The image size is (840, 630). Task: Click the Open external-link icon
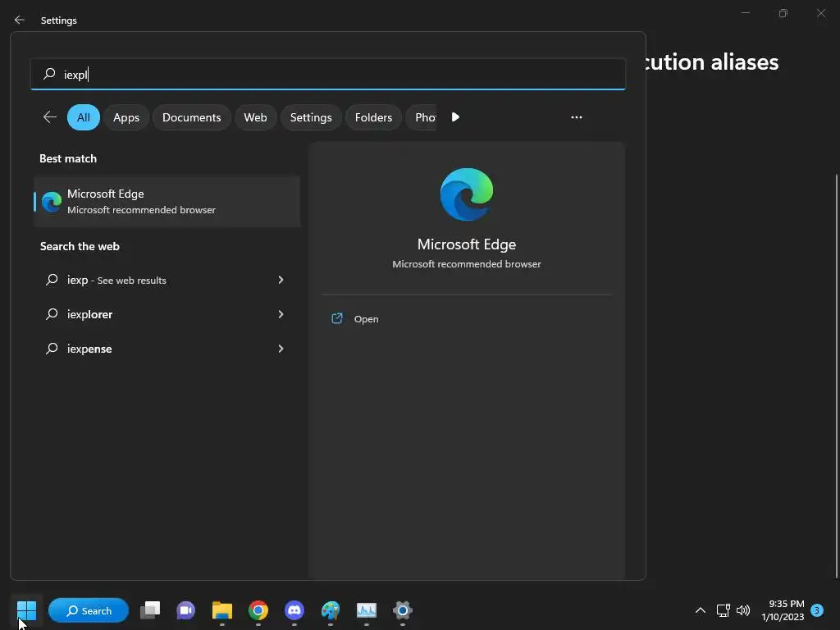pyautogui.click(x=337, y=318)
